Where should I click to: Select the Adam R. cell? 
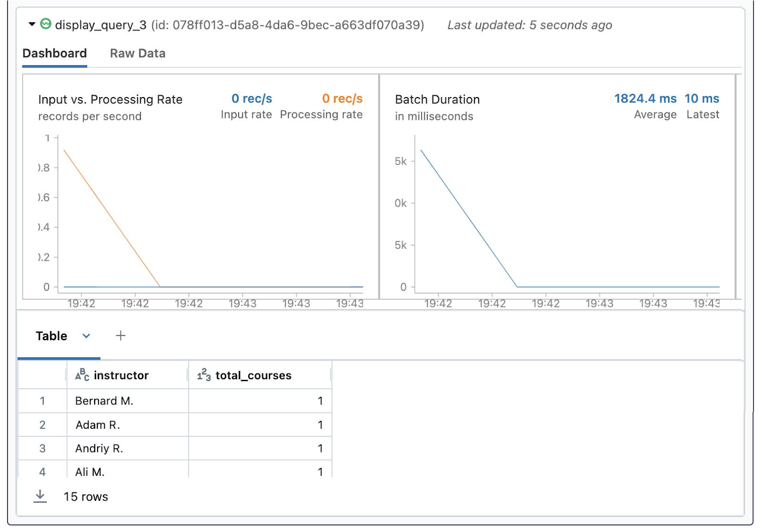coord(128,424)
